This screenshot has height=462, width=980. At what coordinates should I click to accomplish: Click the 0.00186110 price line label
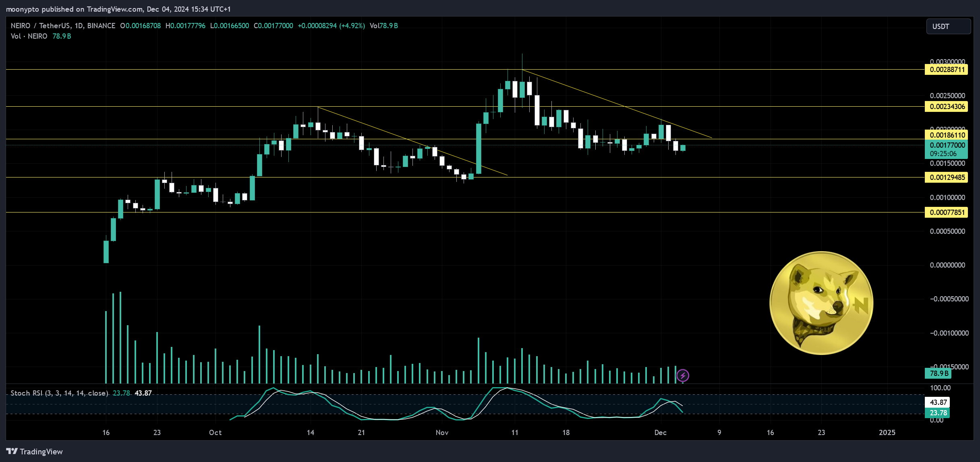coord(947,135)
